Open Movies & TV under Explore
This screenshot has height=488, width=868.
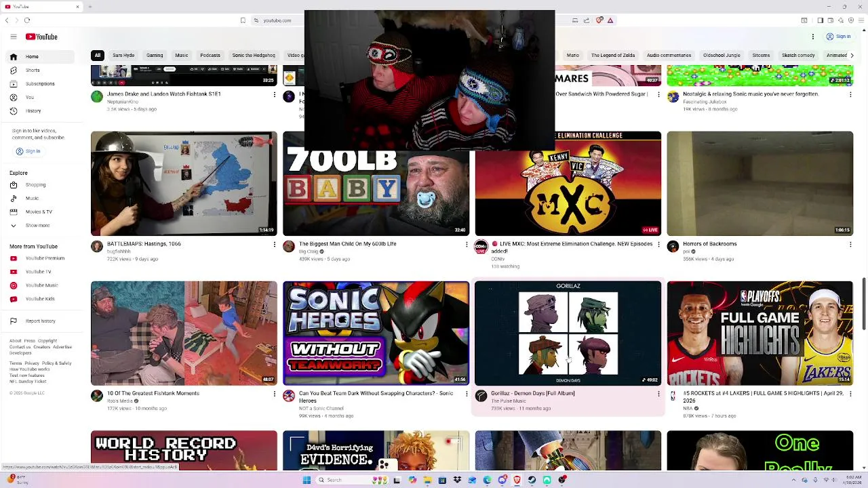[38, 211]
